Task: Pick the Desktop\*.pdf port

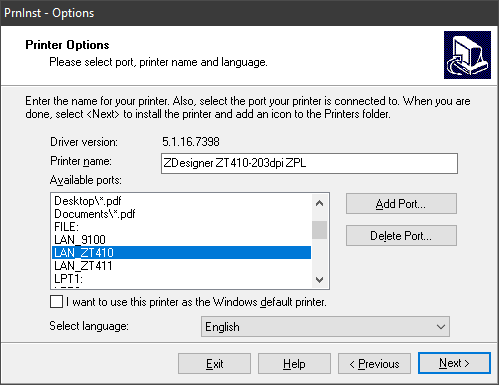Action: coord(182,201)
